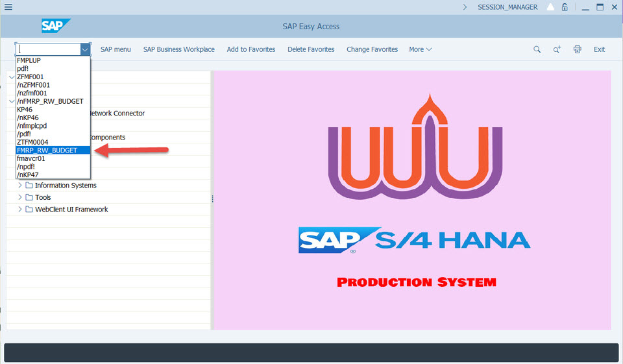Image resolution: width=623 pixels, height=364 pixels.
Task: Select ZTFM0004 from the history list
Action: point(53,142)
